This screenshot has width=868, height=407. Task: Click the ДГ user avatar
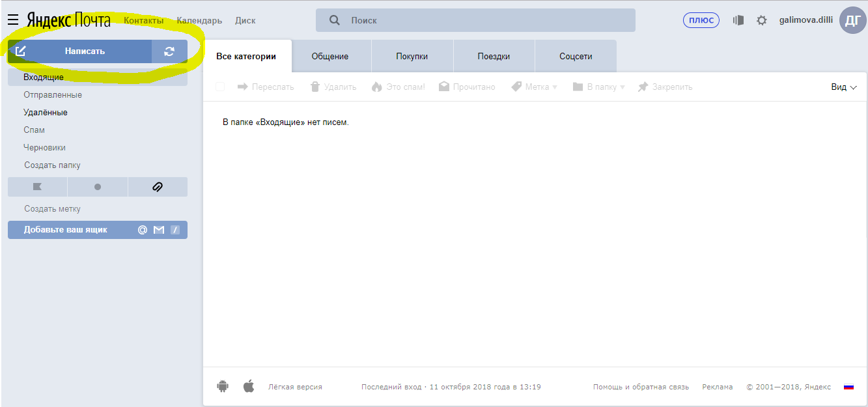coord(853,20)
